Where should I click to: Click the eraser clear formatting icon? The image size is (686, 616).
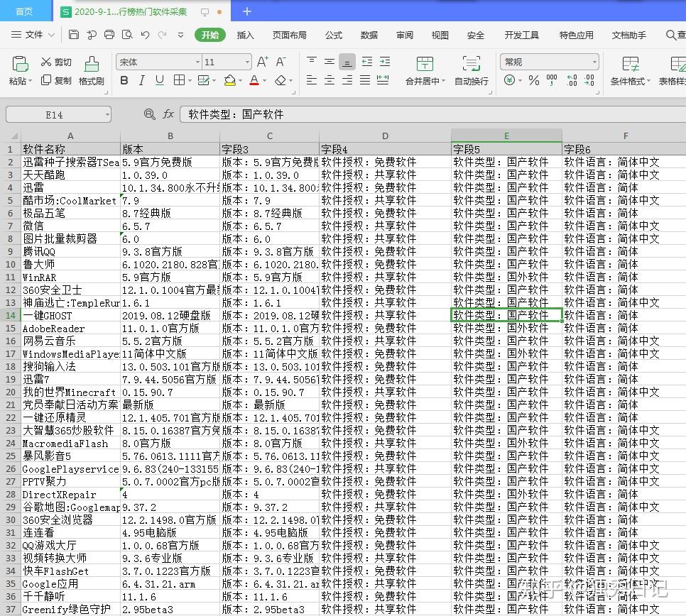[x=281, y=80]
